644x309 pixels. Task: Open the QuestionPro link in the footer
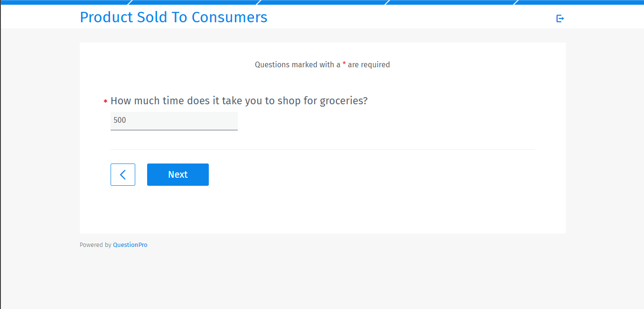point(130,245)
